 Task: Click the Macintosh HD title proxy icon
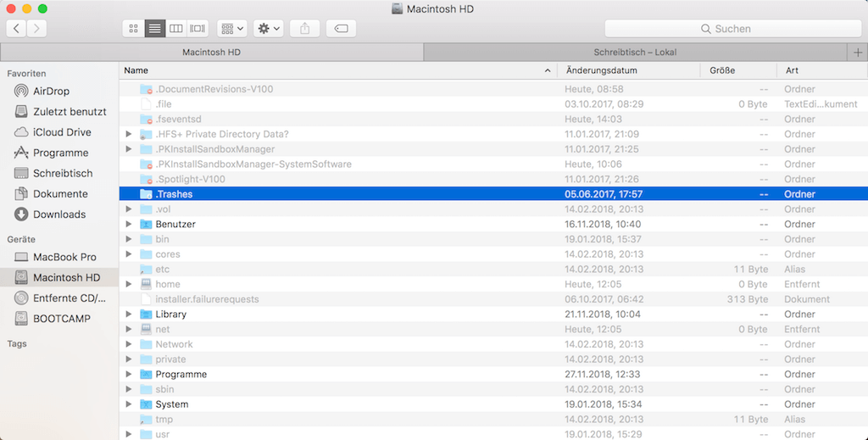tap(397, 8)
